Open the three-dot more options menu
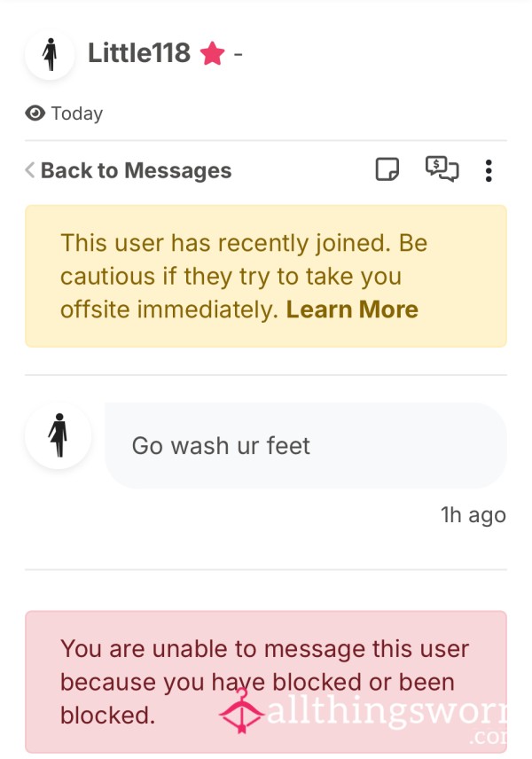 pos(489,171)
